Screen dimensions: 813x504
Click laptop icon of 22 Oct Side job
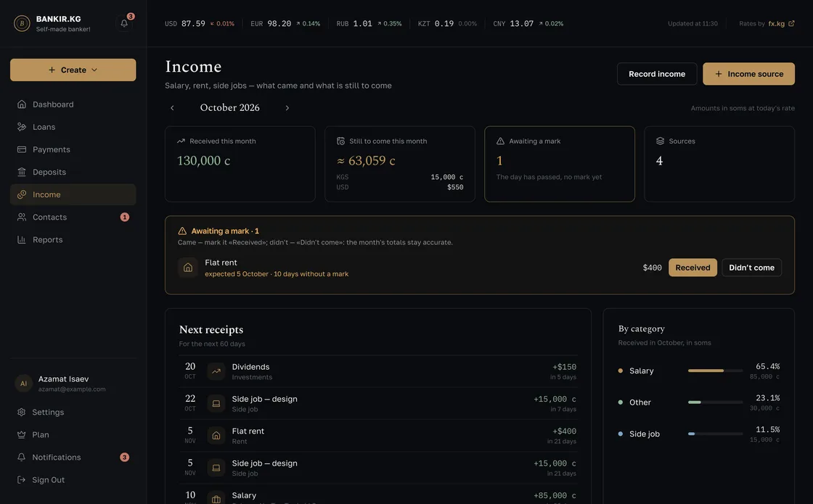coord(216,403)
